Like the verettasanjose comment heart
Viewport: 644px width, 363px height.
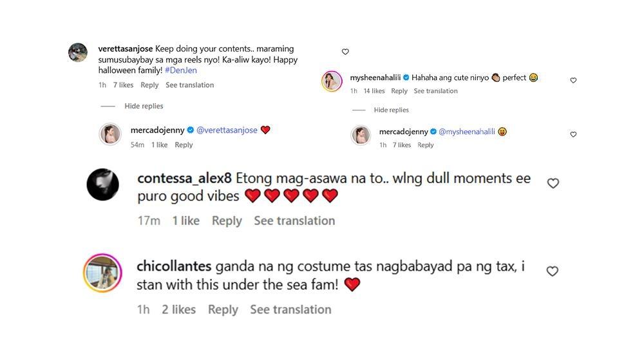click(345, 52)
